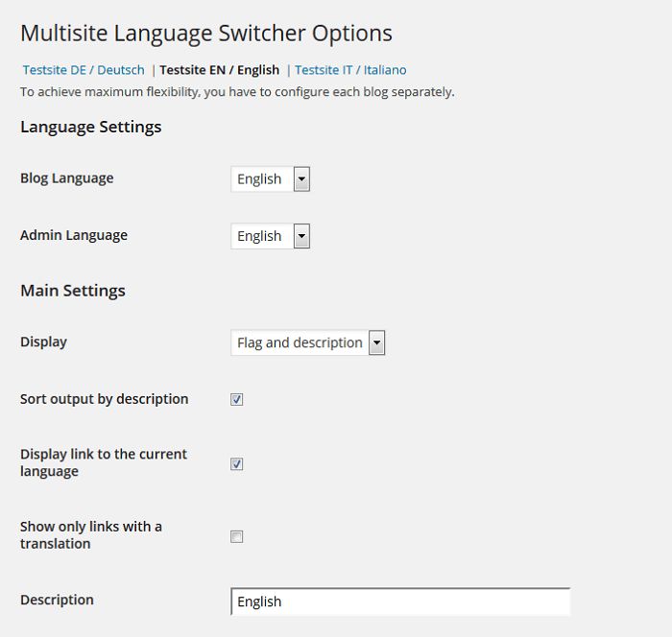Click the Multisite Language Switcher Options heading
This screenshot has width=672, height=637.
(206, 34)
